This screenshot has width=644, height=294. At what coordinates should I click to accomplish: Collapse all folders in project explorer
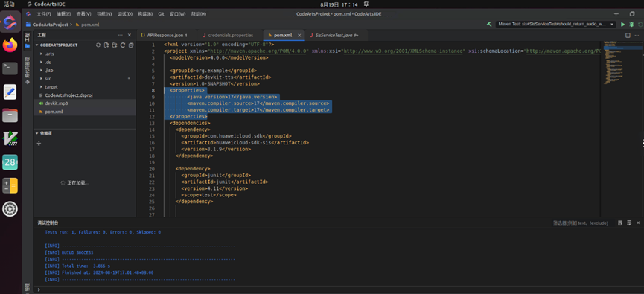click(x=130, y=45)
